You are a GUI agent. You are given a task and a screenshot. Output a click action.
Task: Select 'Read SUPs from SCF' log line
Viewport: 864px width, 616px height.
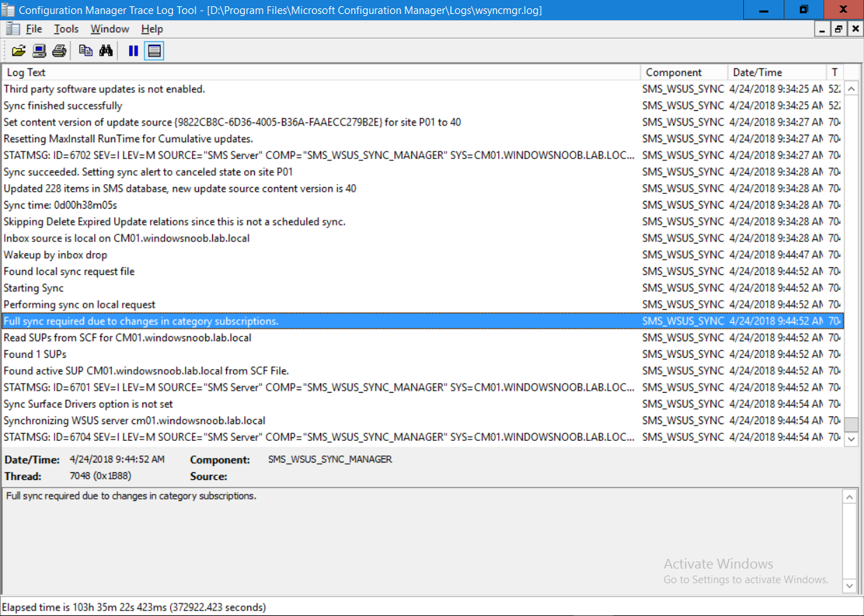click(423, 338)
